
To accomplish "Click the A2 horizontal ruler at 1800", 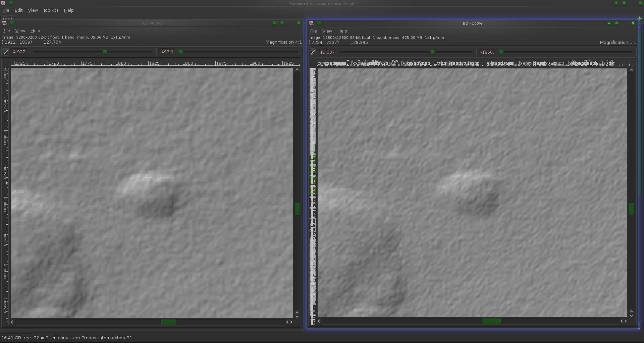I will click(120, 63).
